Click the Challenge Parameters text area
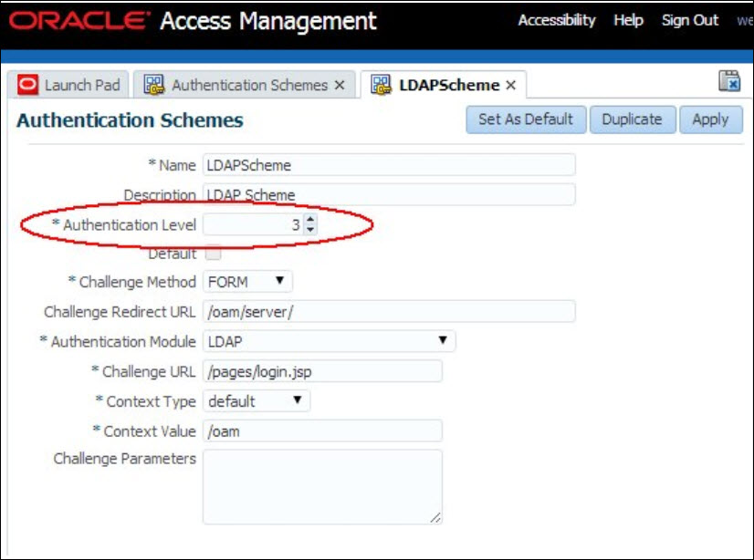Viewport: 754px width, 560px height. 322,486
